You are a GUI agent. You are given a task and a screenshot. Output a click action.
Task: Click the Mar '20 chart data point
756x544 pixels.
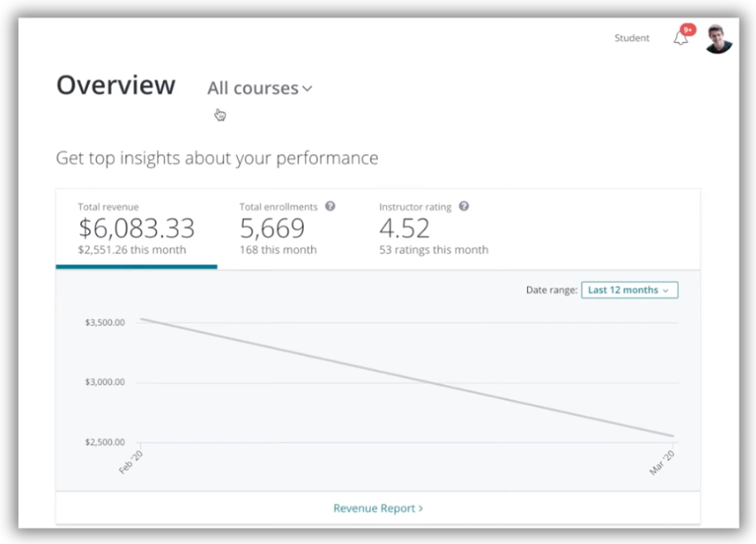tap(673, 436)
